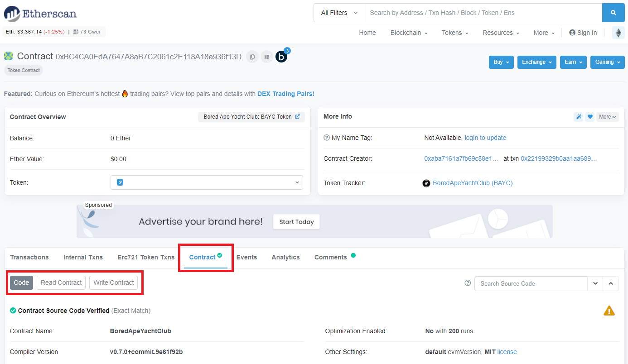Click the gas pump Gwei indicator
628x364 pixels.
86,32
